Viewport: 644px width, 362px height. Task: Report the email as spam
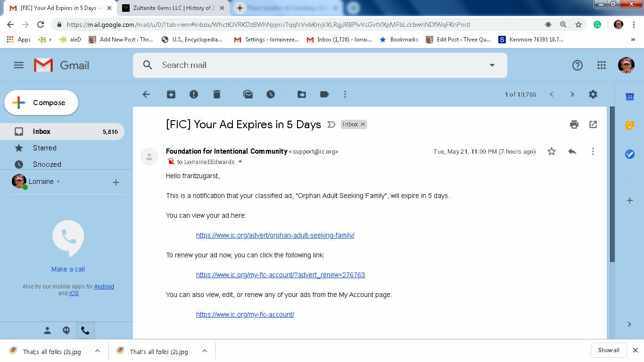pyautogui.click(x=194, y=94)
